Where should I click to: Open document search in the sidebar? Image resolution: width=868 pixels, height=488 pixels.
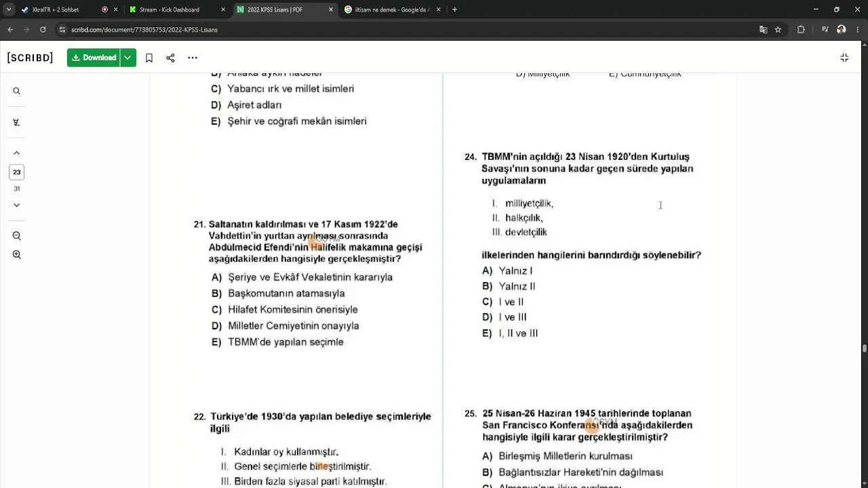(x=17, y=91)
